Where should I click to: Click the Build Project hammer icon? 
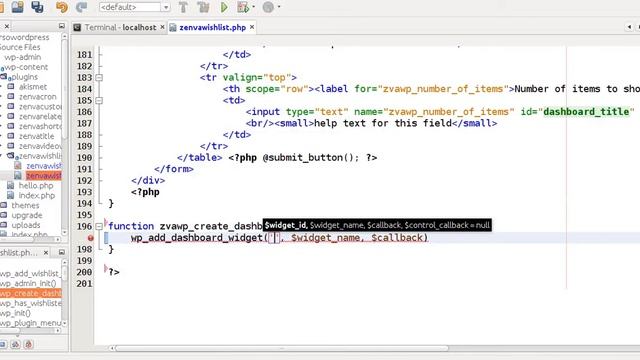[183, 7]
